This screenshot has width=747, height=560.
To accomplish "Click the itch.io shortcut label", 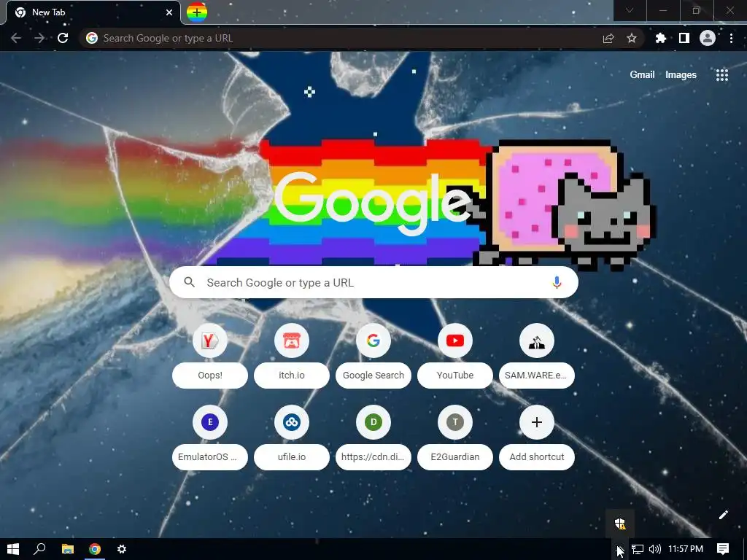I will (292, 376).
